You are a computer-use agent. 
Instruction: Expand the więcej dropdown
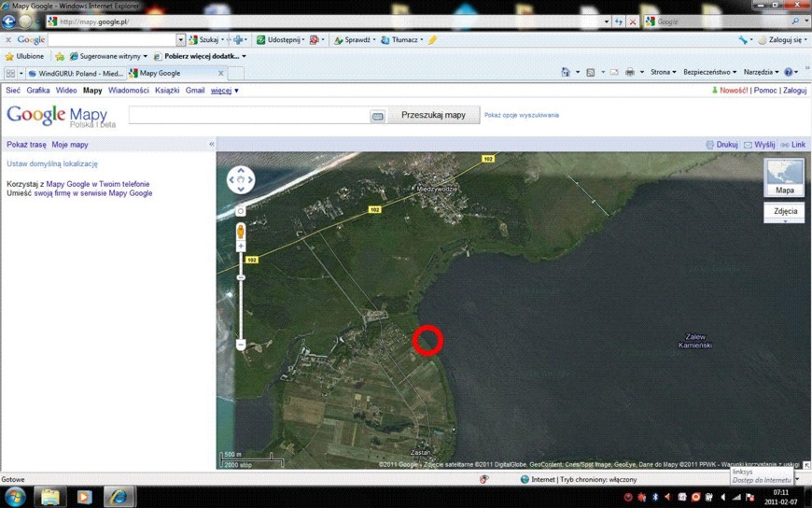[225, 91]
